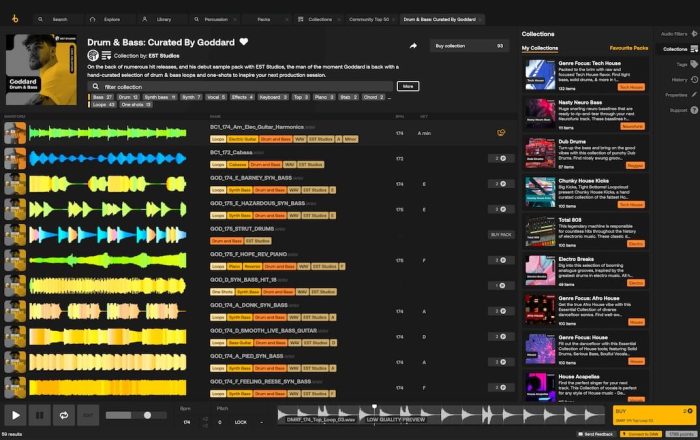This screenshot has height=440, width=700.
Task: Select My Collections tab
Action: 540,48
